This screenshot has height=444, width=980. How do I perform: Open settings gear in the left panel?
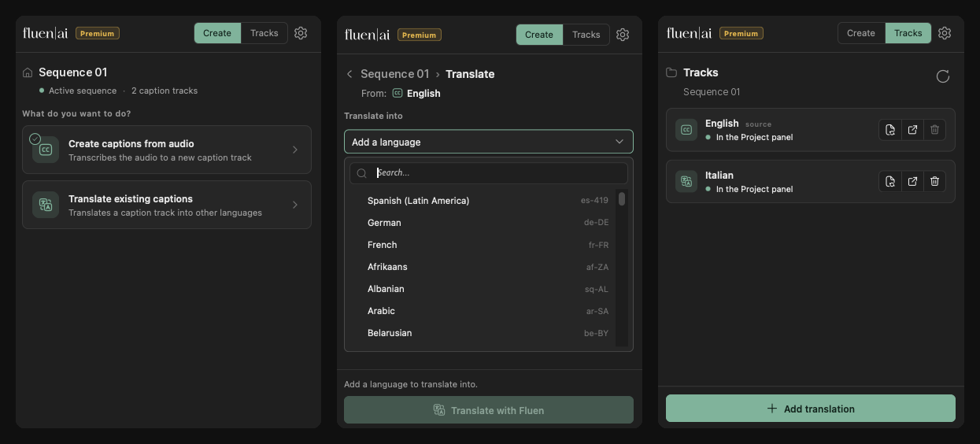tap(301, 33)
